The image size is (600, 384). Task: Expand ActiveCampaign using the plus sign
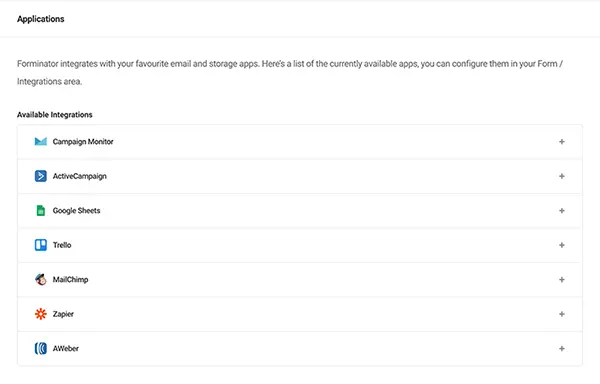(x=562, y=176)
